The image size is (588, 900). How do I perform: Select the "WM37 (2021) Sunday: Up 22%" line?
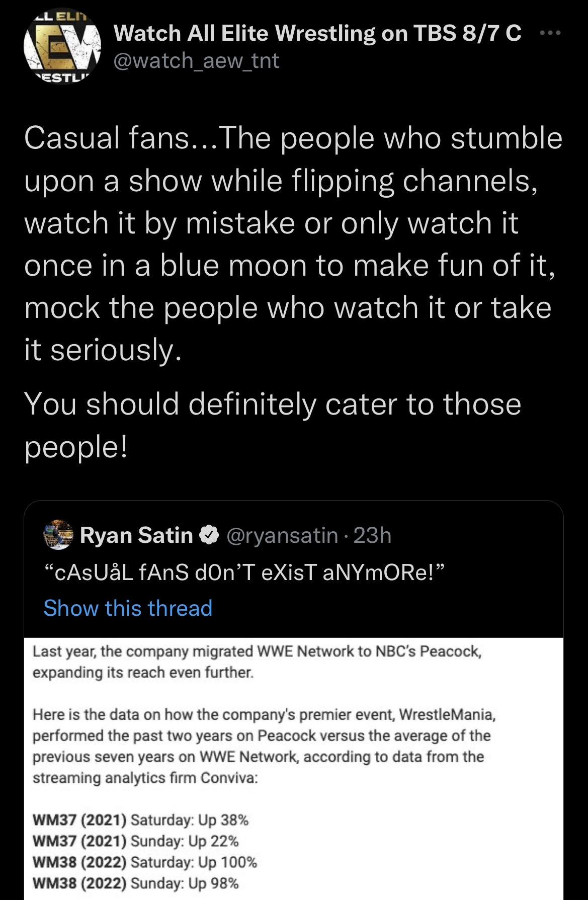135,841
